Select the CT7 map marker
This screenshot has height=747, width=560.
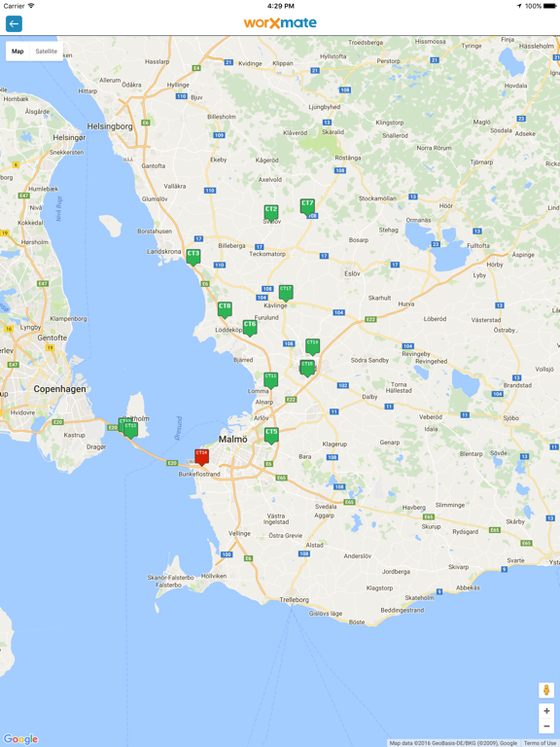click(307, 207)
